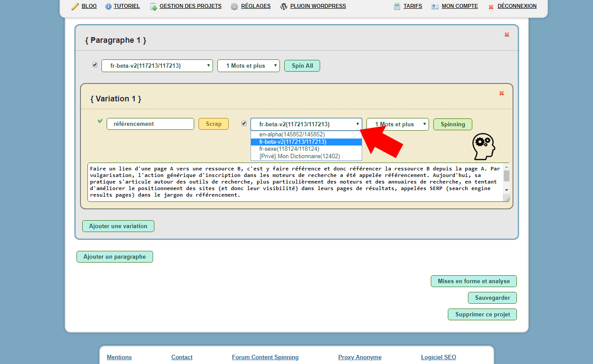Click the yellow Scrap button

213,124
